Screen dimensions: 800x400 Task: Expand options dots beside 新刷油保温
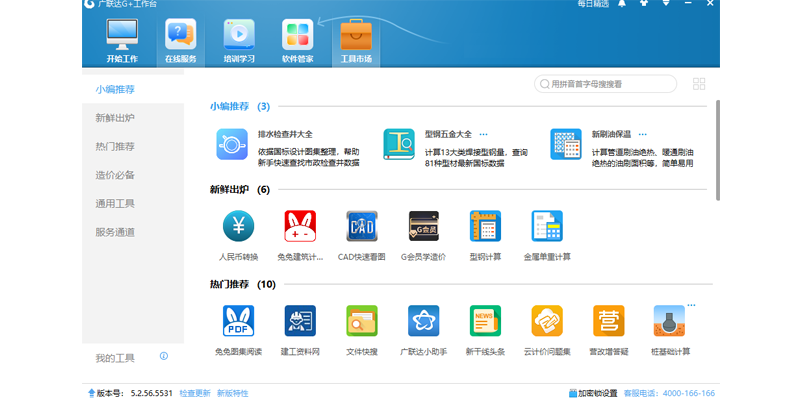[642, 135]
